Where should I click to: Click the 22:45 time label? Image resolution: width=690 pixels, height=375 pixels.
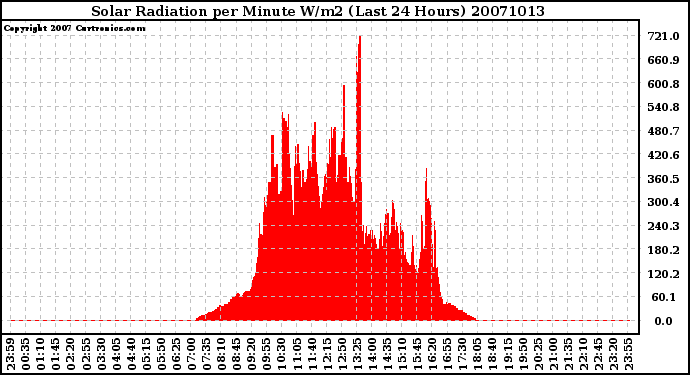click(598, 354)
